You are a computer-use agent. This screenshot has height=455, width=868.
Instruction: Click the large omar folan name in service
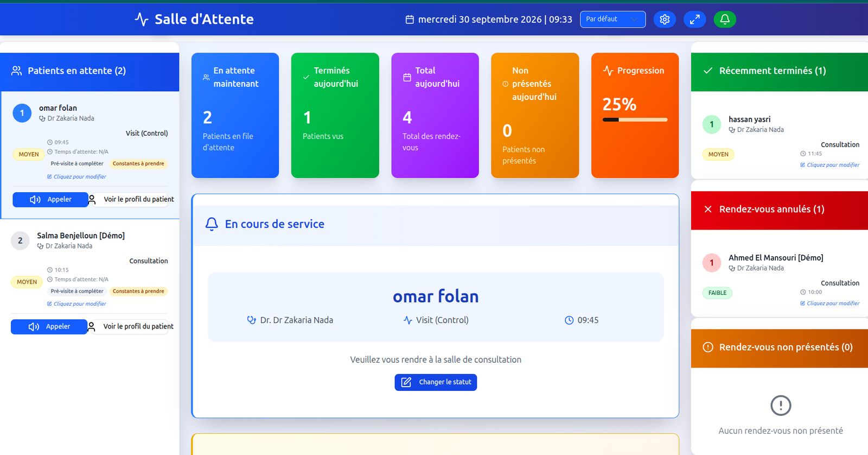436,296
